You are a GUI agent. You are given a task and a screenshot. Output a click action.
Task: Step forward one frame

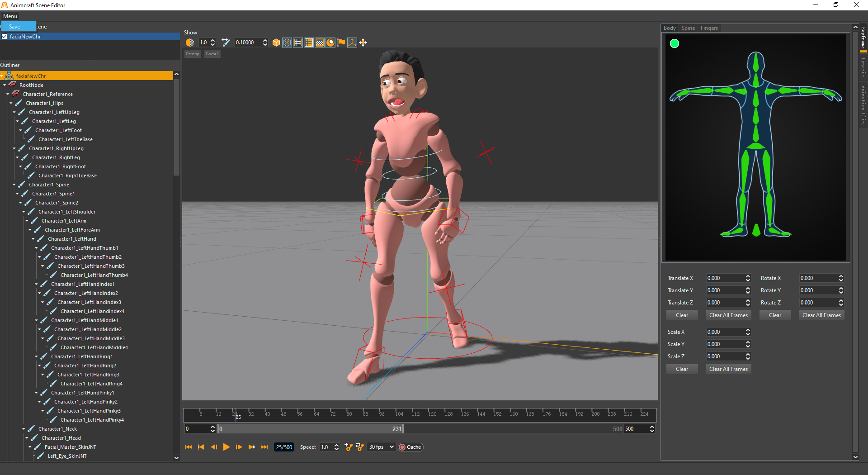point(239,447)
